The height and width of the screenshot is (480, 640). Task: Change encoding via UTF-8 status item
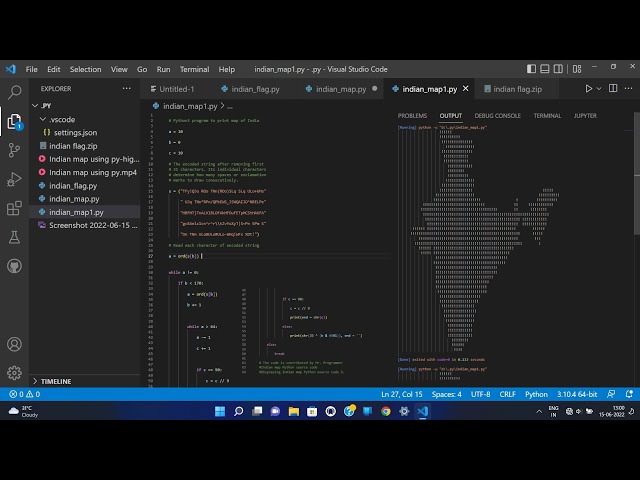[x=480, y=394]
